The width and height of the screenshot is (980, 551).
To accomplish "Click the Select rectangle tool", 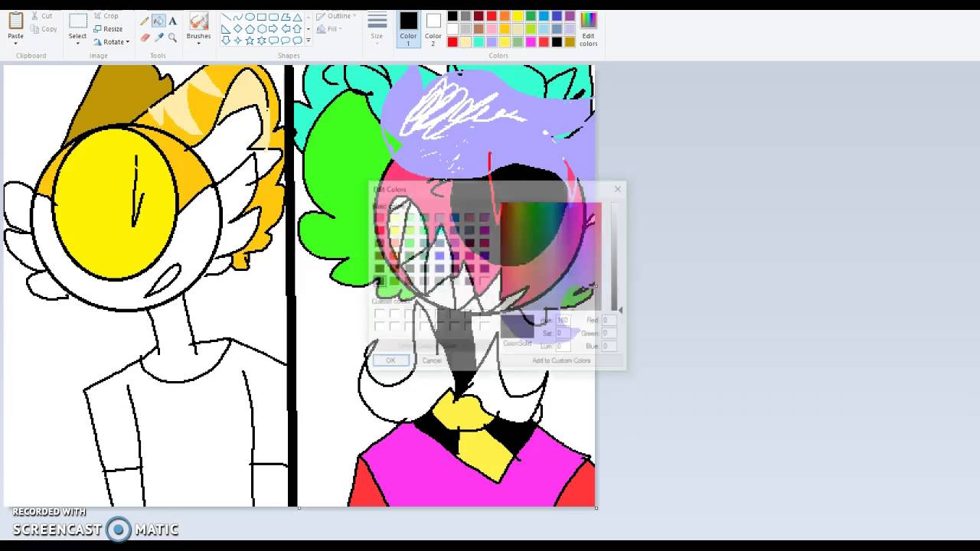I will click(78, 20).
